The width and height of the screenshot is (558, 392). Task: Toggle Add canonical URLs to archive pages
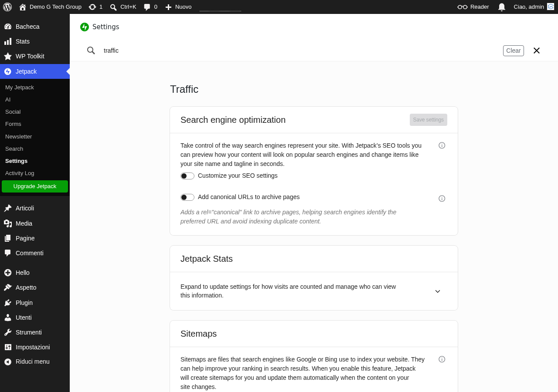tap(187, 197)
